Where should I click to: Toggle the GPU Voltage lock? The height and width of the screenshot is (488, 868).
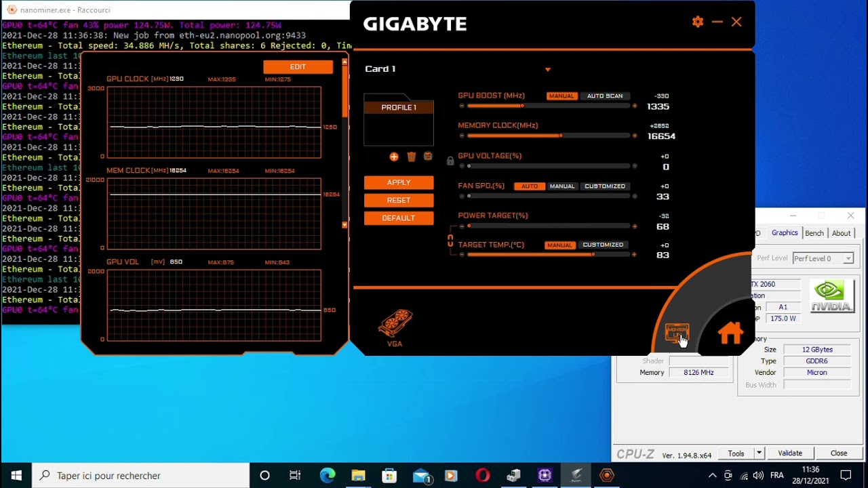coord(450,161)
